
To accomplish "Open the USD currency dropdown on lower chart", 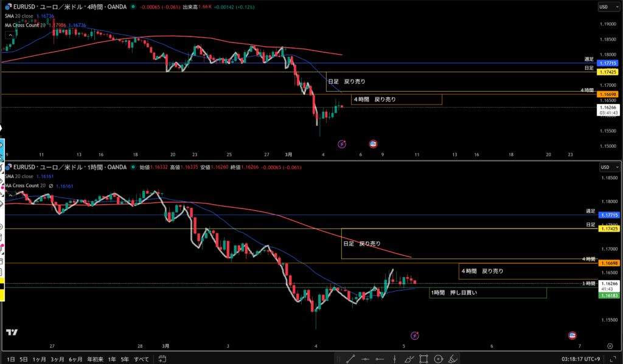I will pyautogui.click(x=604, y=167).
